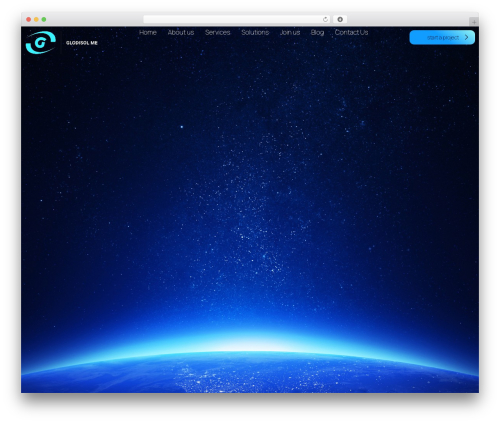Select Solutions in the navigation

pos(255,32)
